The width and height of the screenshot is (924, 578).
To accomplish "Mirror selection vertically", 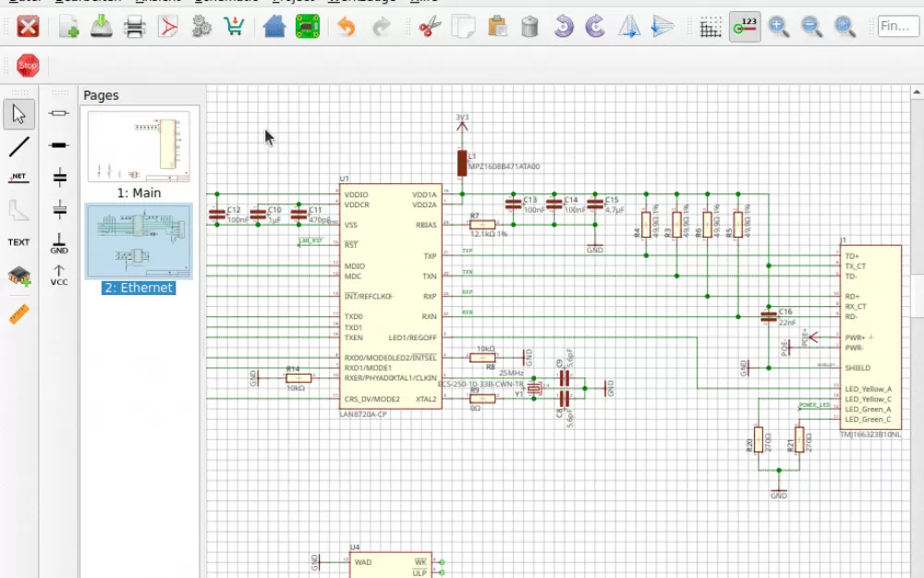I will pyautogui.click(x=663, y=27).
